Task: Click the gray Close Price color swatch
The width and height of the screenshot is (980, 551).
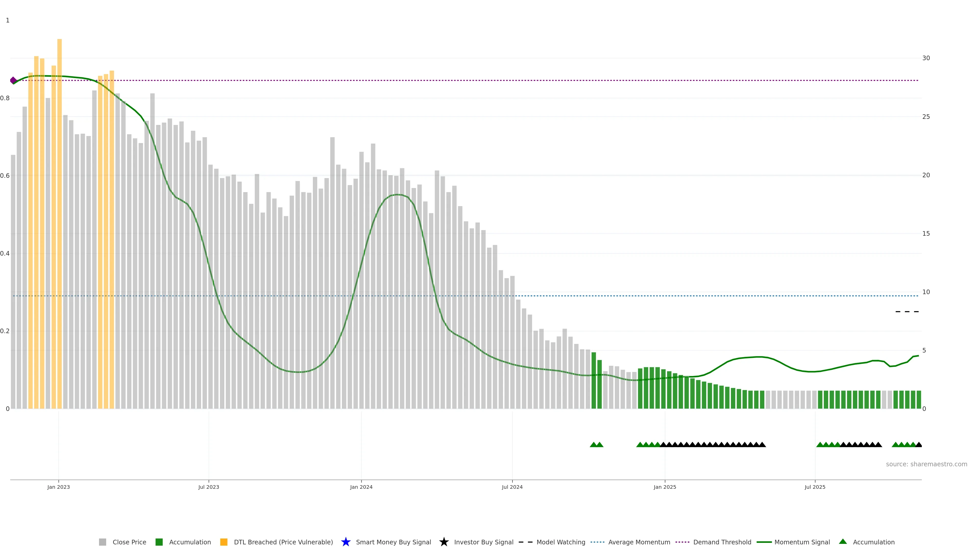Action: click(102, 542)
